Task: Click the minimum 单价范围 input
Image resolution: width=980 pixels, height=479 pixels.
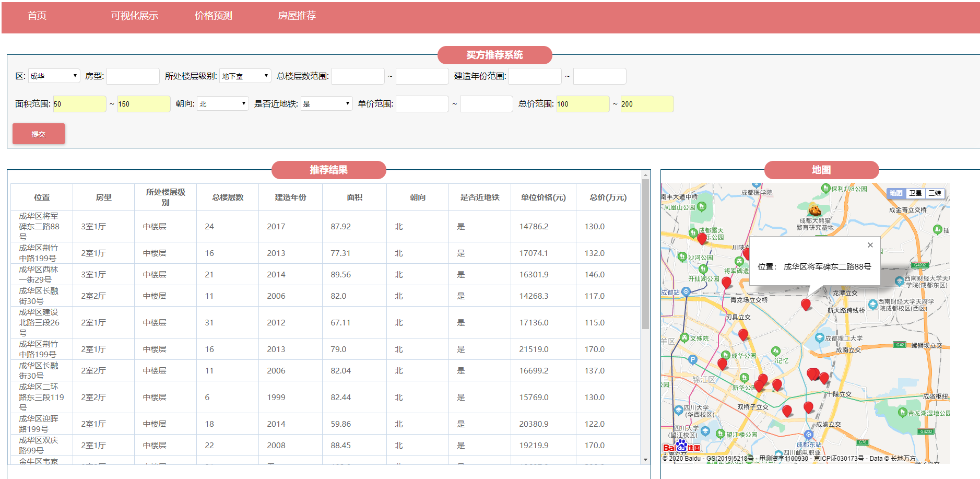Action: point(422,103)
